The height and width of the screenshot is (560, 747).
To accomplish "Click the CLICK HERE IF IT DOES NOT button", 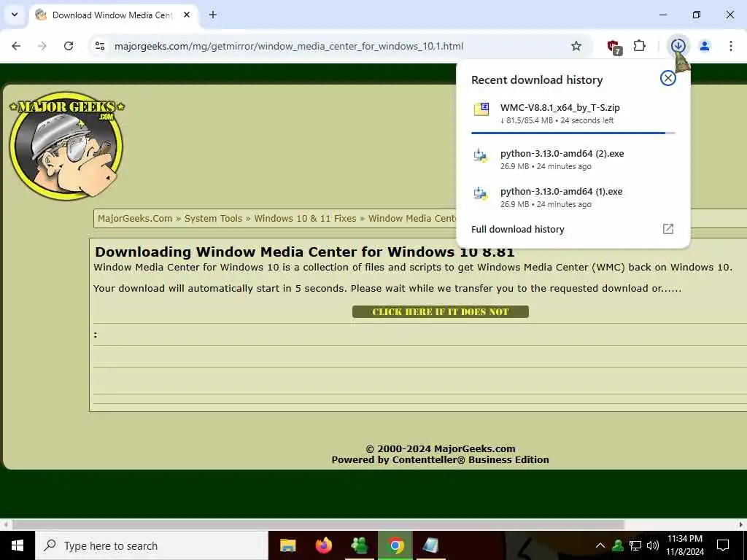I will pos(440,312).
